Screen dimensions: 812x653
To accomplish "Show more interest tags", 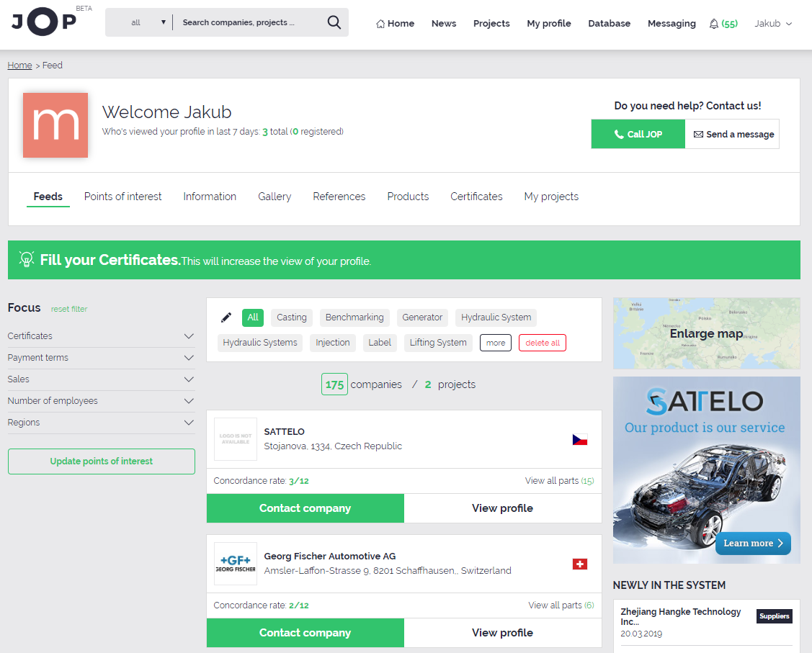I will click(x=496, y=343).
